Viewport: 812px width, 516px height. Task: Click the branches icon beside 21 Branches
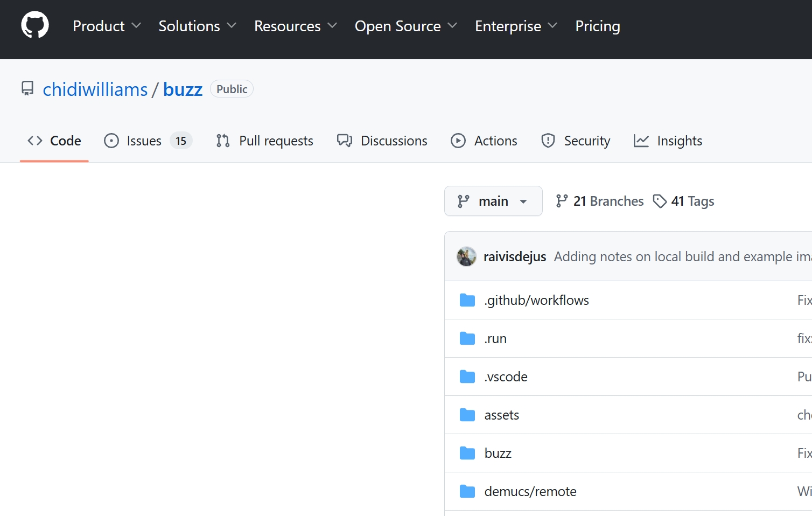562,201
